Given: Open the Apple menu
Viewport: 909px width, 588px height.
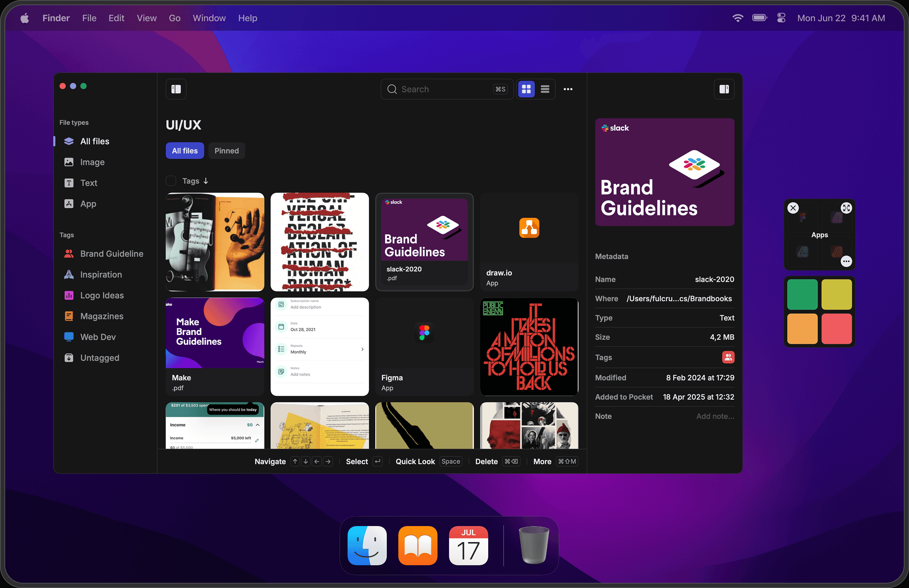Looking at the screenshot, I should click(25, 18).
